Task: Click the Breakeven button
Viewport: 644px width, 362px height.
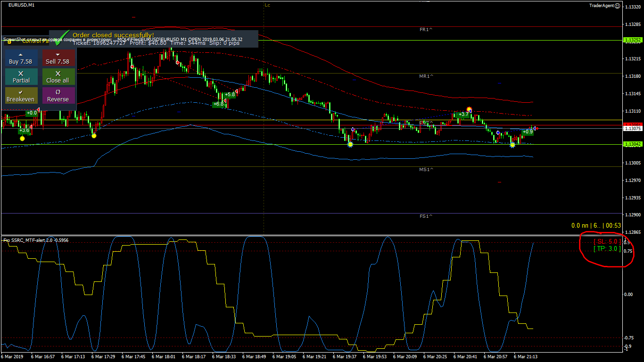Action: click(x=21, y=96)
